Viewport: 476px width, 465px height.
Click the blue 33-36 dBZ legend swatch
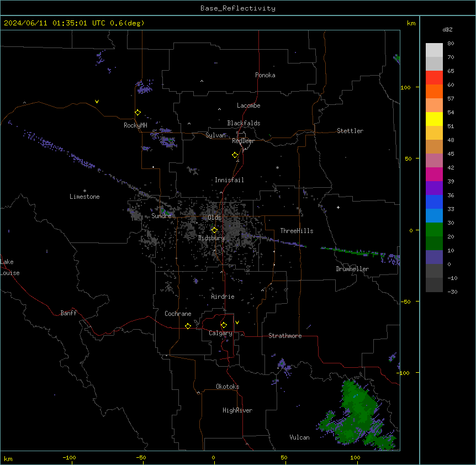point(434,202)
